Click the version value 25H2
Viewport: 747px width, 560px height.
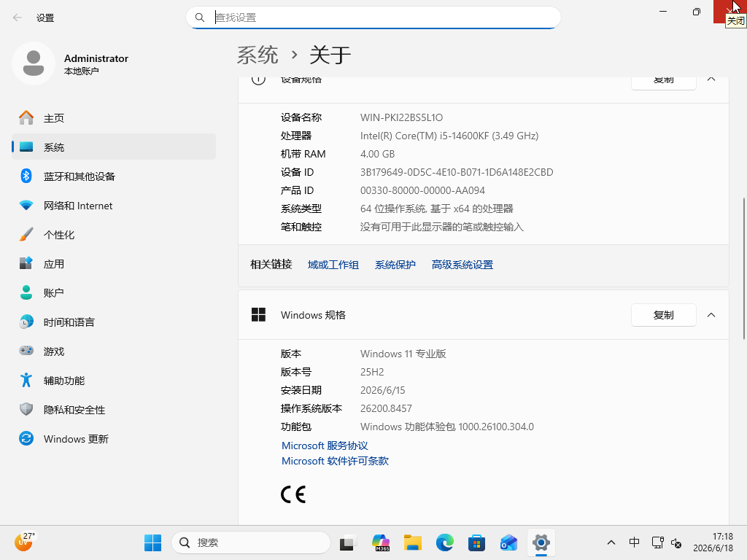pyautogui.click(x=372, y=372)
